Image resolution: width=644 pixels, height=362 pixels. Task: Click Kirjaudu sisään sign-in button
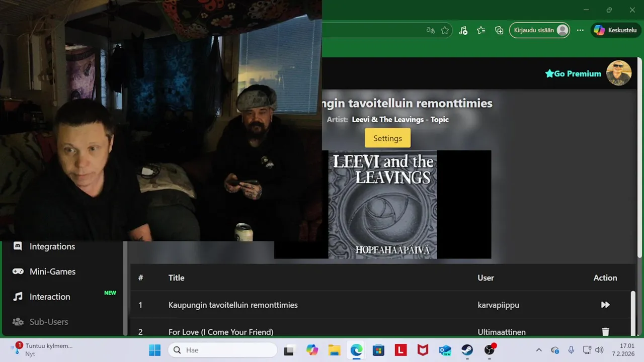(x=540, y=30)
